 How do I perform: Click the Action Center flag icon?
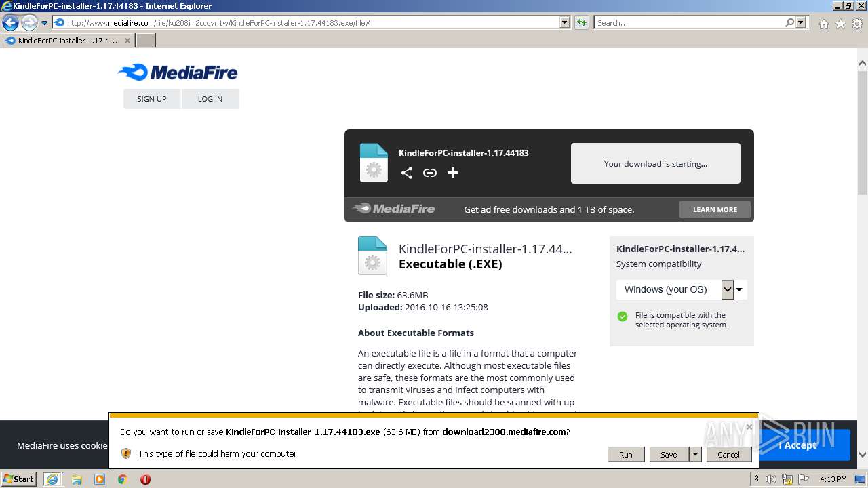pos(804,479)
